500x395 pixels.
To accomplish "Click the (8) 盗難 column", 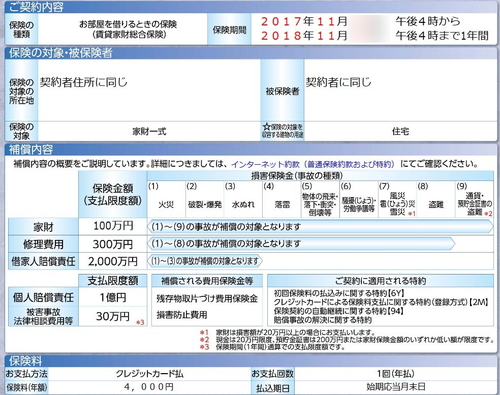I will pyautogui.click(x=436, y=199).
